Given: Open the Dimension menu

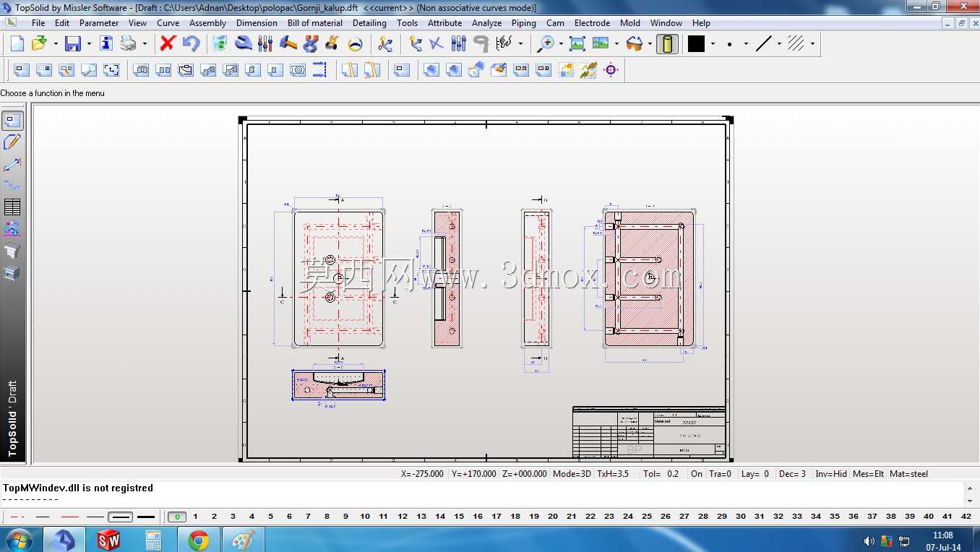Looking at the screenshot, I should [x=257, y=23].
